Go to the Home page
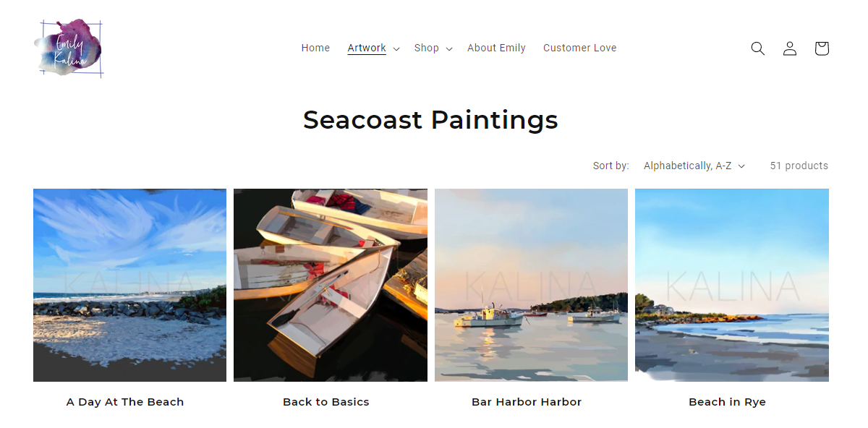This screenshot has width=868, height=428. pyautogui.click(x=315, y=48)
